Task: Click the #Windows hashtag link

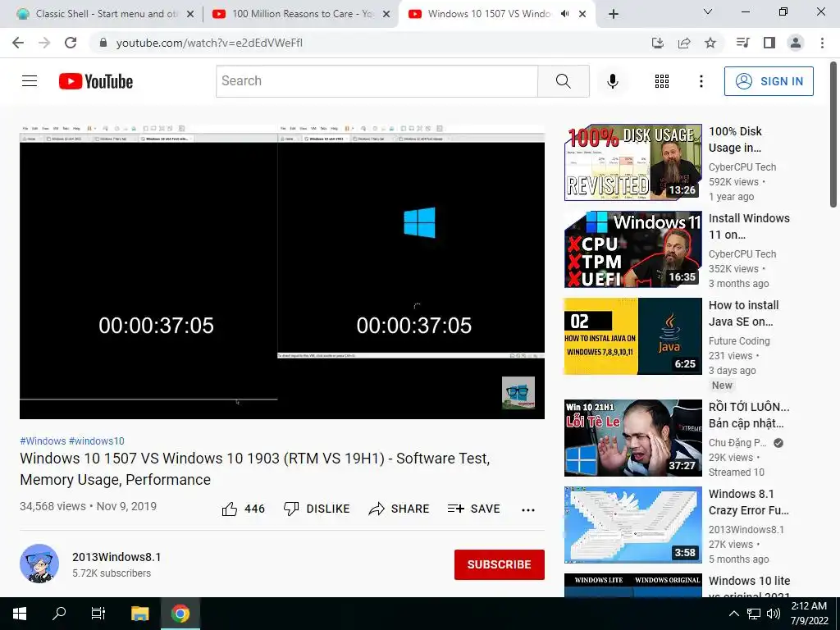Action: coord(43,441)
